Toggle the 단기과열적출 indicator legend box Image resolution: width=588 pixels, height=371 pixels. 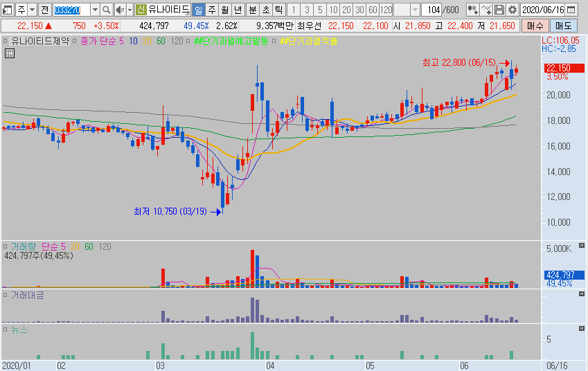click(274, 41)
